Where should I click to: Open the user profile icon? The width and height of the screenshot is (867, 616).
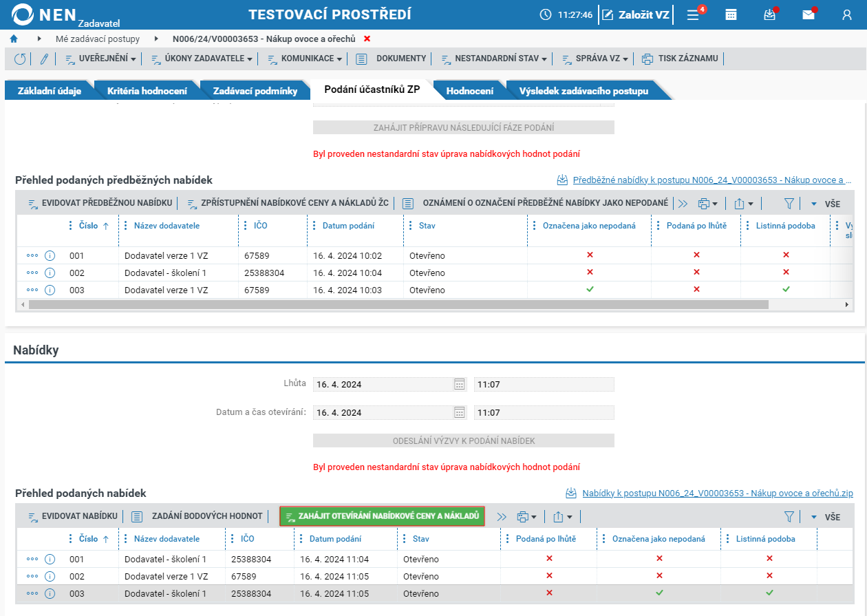pos(847,14)
